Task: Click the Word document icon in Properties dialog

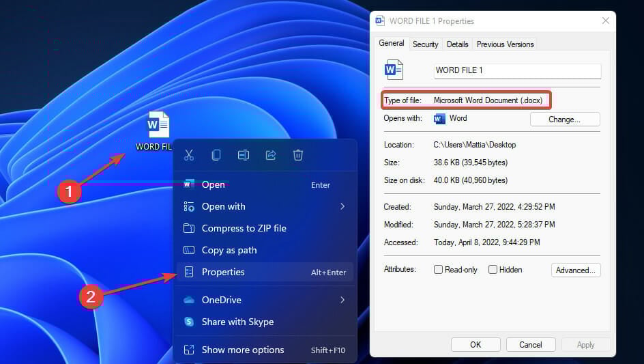Action: click(x=394, y=70)
